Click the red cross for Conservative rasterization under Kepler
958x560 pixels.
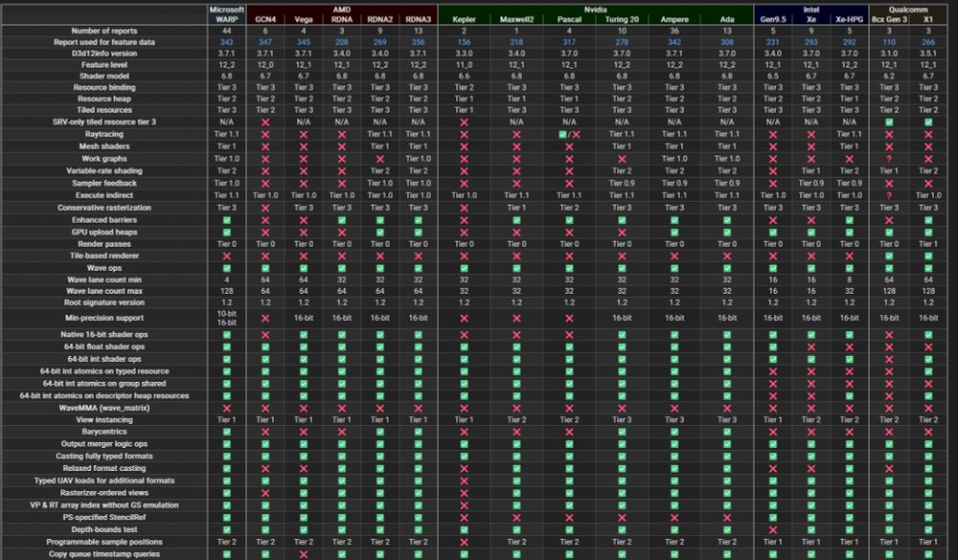(464, 208)
